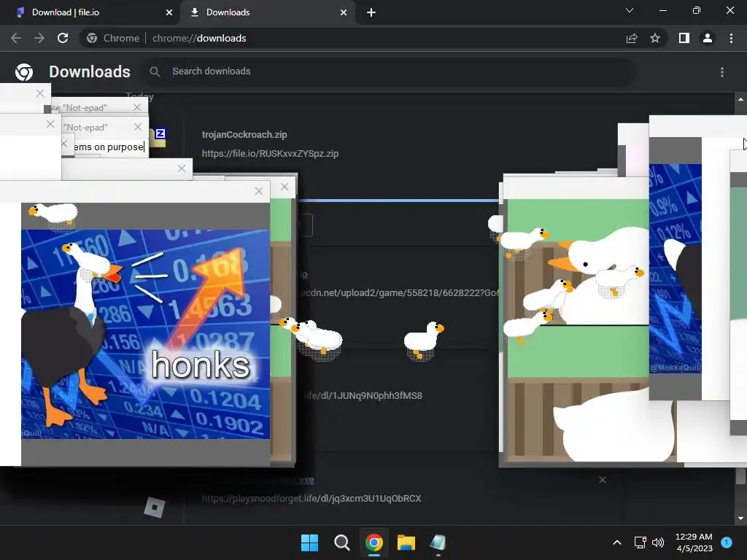747x560 pixels.
Task: Remove the bottom .exe download from list
Action: pyautogui.click(x=602, y=480)
